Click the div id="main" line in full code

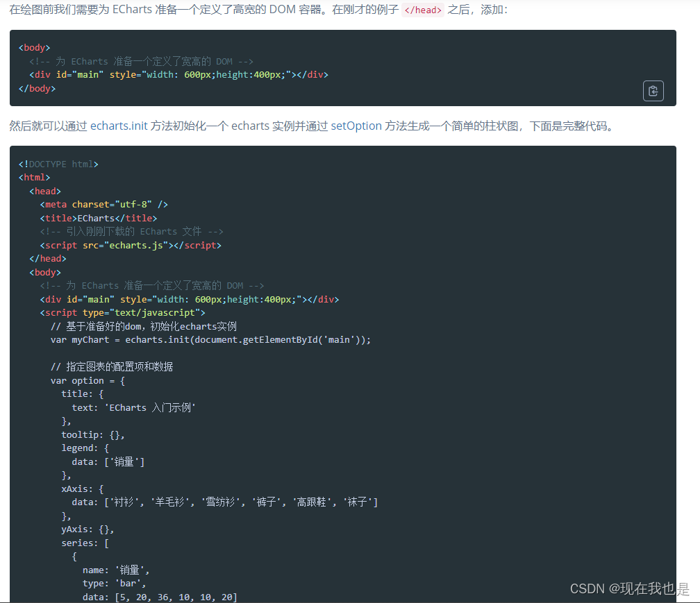190,299
